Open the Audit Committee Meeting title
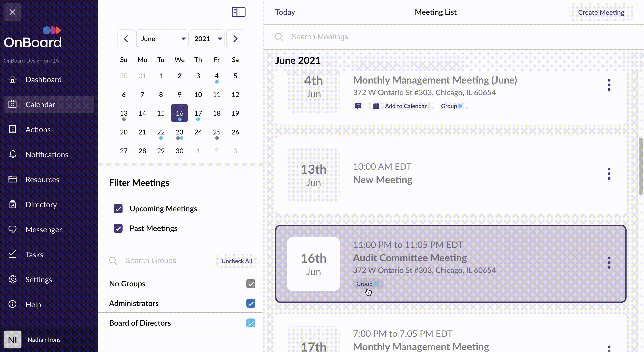 point(410,258)
